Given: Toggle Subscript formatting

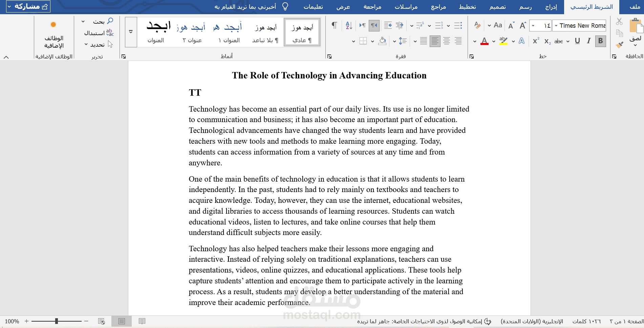Looking at the screenshot, I should click(x=548, y=41).
